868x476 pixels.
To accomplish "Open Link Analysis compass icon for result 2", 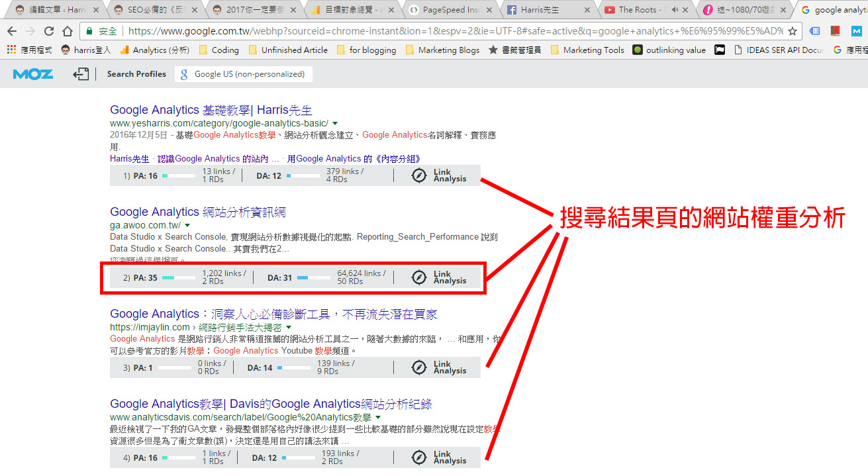I will pyautogui.click(x=419, y=277).
